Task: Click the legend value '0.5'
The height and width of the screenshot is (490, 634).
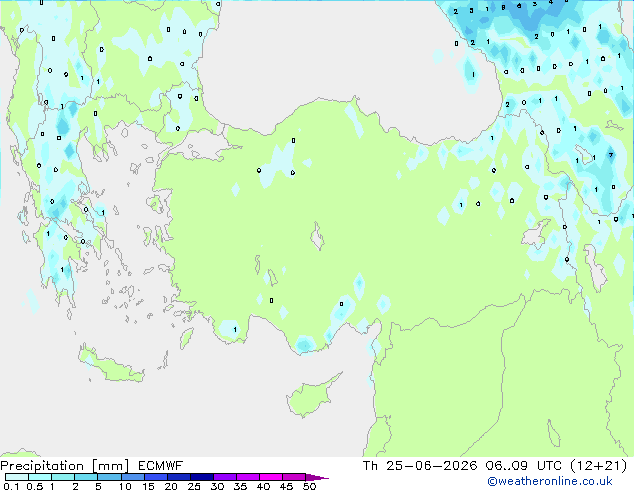Action: (35, 486)
